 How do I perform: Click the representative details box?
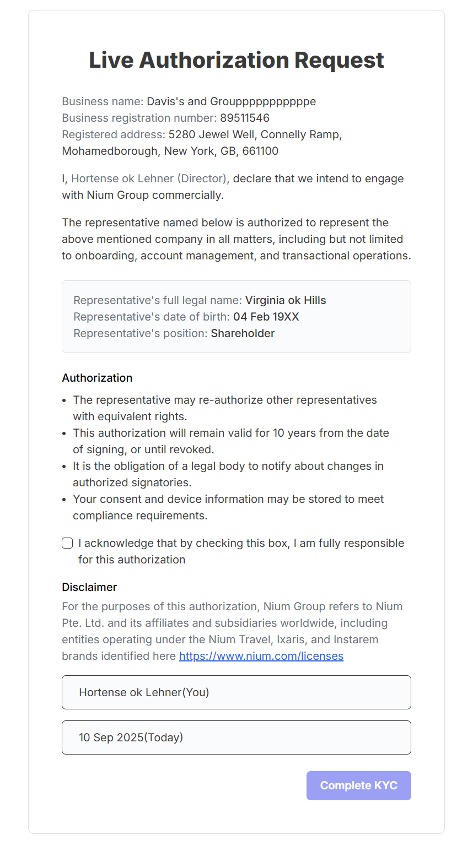point(236,317)
